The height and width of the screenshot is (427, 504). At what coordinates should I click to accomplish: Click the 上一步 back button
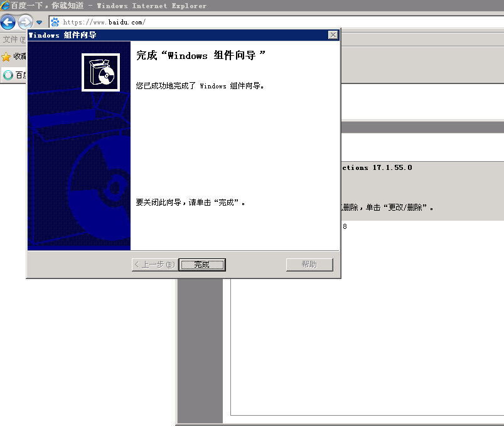click(x=154, y=265)
